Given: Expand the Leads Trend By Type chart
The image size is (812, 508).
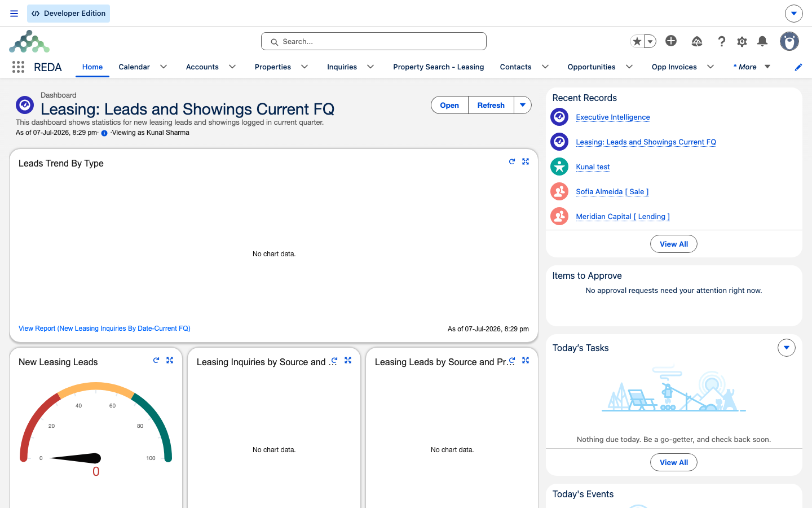Looking at the screenshot, I should [526, 161].
